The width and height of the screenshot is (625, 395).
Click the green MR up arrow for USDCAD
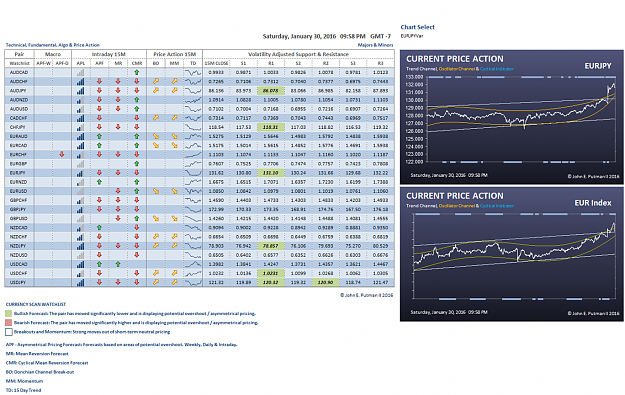coord(118,264)
